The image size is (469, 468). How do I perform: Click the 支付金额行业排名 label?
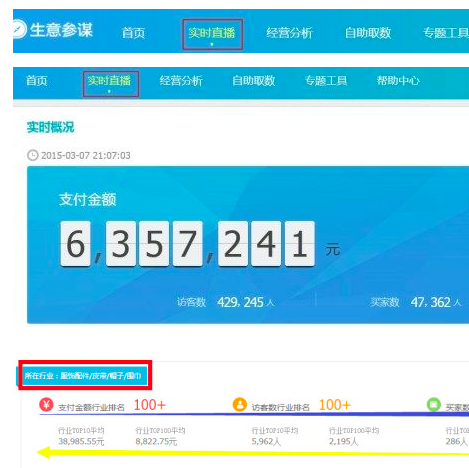[91, 407]
